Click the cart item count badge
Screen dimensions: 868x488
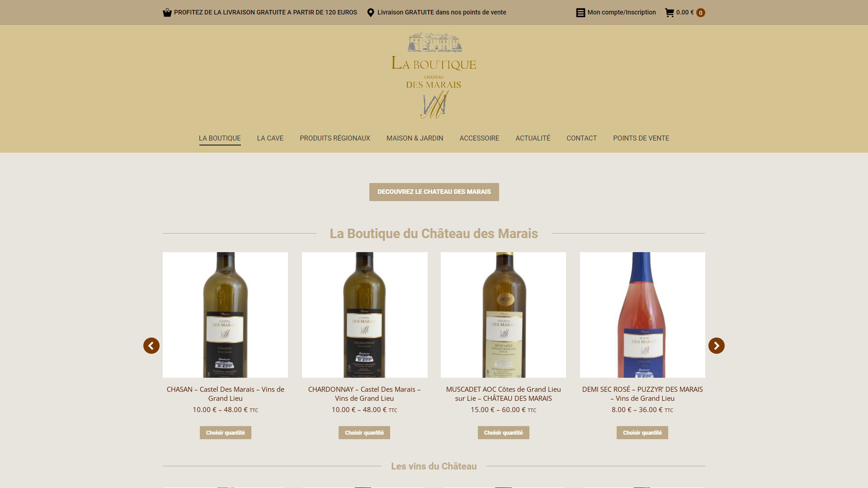pyautogui.click(x=701, y=13)
